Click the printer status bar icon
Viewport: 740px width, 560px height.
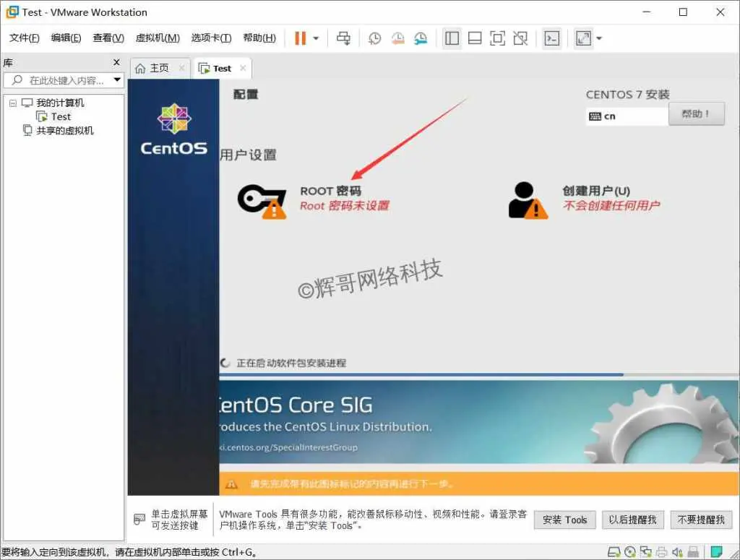662,552
